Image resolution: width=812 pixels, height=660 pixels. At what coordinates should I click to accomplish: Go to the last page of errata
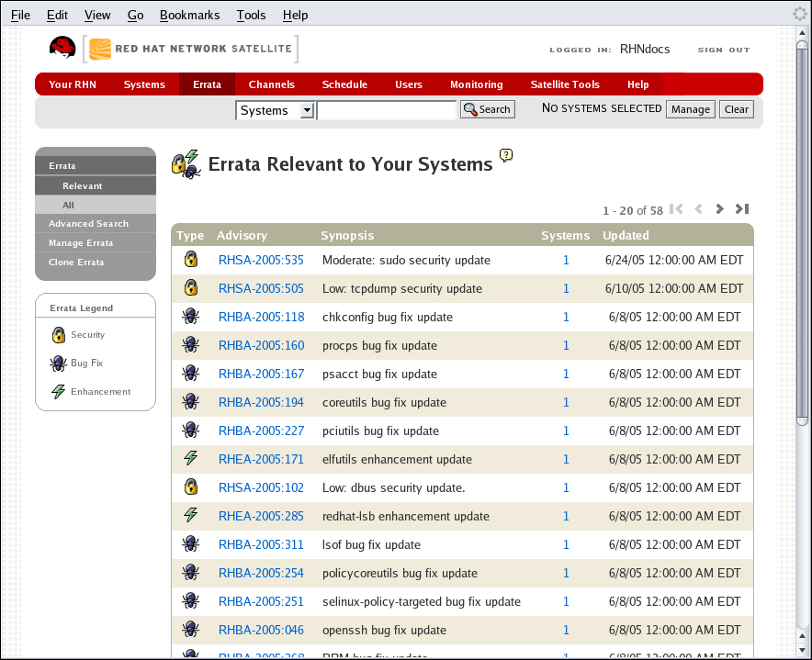coord(742,209)
